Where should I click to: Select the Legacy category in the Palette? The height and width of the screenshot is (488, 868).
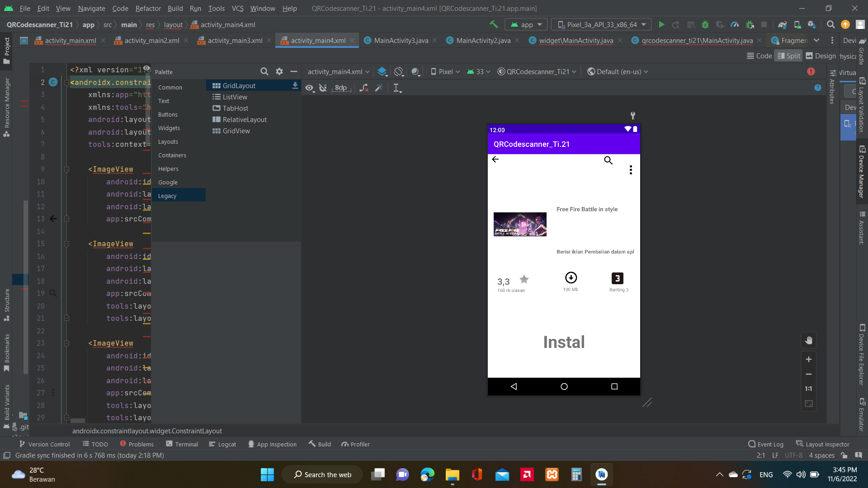(x=167, y=195)
